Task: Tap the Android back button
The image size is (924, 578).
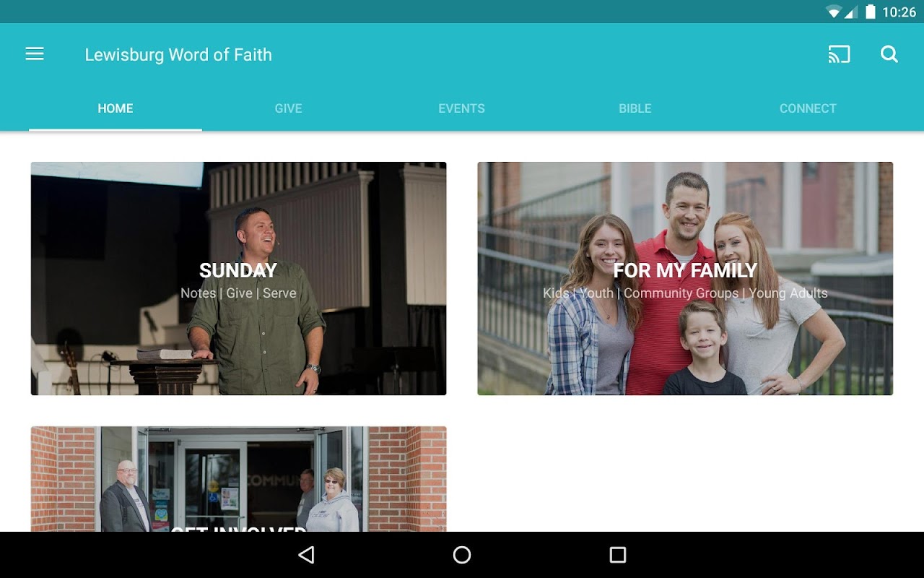Action: pos(307,555)
